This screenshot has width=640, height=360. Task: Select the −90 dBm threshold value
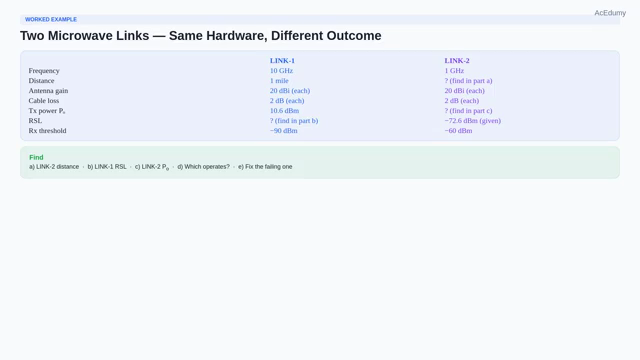283,131
